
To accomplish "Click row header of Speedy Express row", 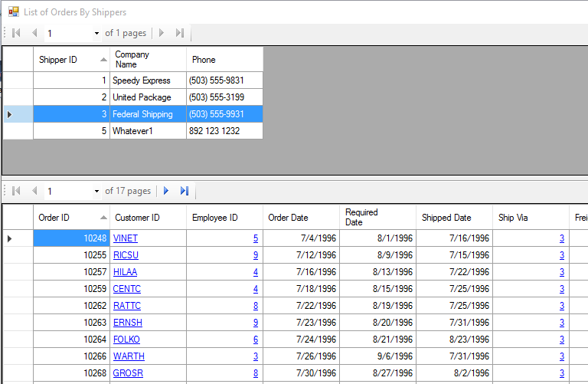I will pyautogui.click(x=18, y=80).
